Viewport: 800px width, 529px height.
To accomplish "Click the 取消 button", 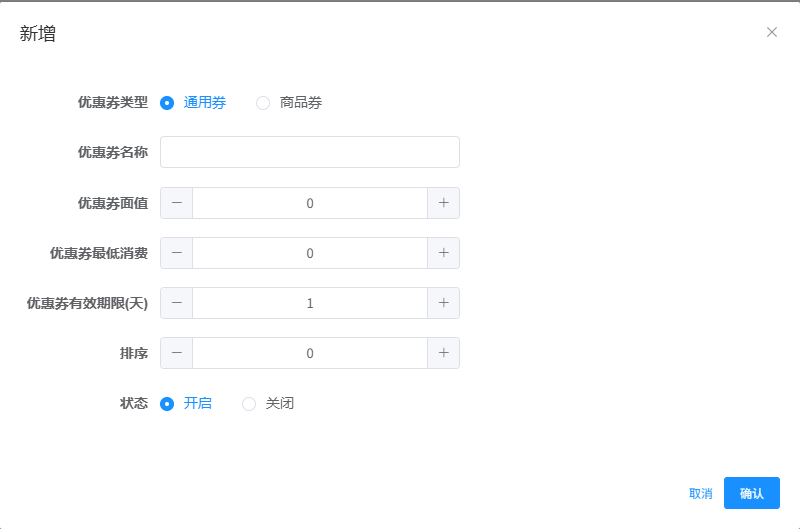I will coord(700,493).
